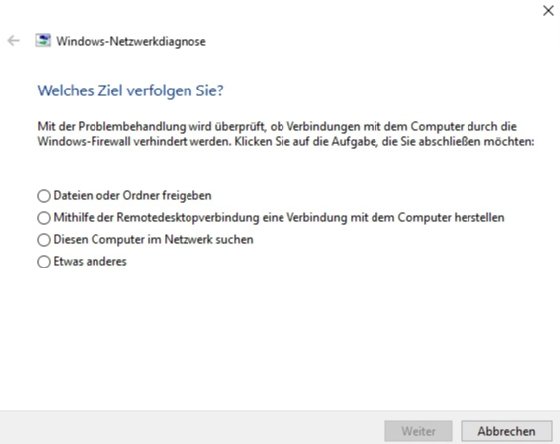
Task: Choose the Remotedesktopverbindung option radio circle
Action: click(44, 218)
